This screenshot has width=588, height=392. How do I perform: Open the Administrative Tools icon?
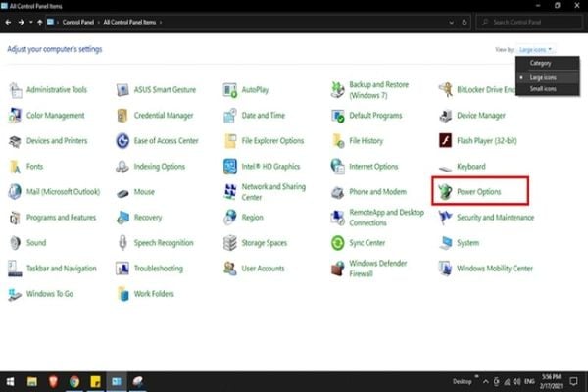pyautogui.click(x=15, y=90)
